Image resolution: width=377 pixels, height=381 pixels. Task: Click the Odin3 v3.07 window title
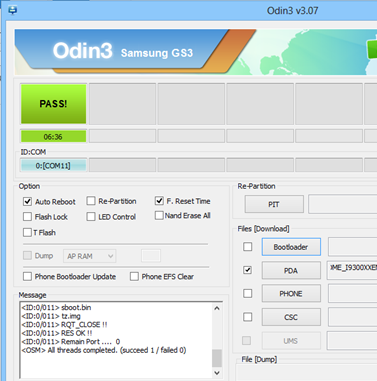[292, 11]
